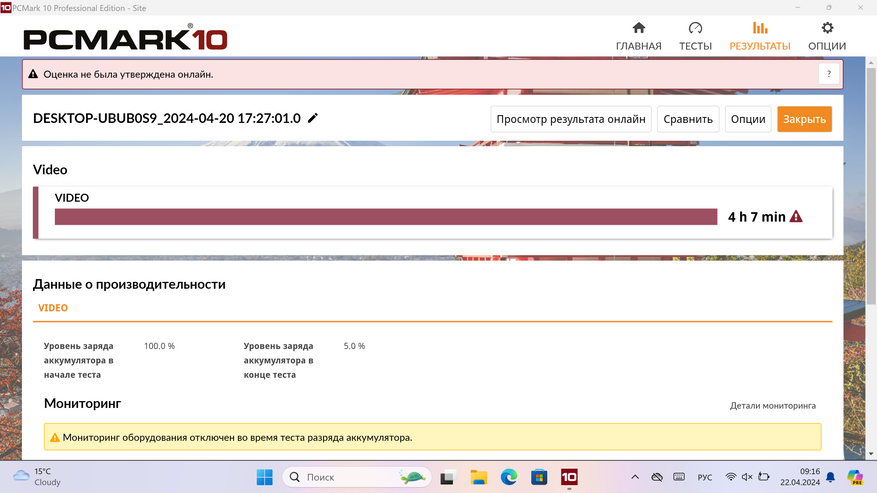Open the ГЛАВНАЯ home tab
The width and height of the screenshot is (877, 493).
(x=638, y=36)
